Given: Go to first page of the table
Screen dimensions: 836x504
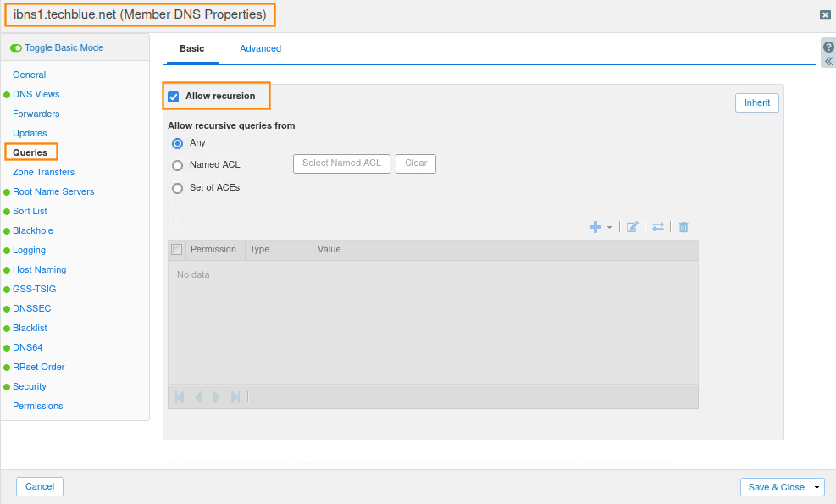Looking at the screenshot, I should (x=180, y=397).
